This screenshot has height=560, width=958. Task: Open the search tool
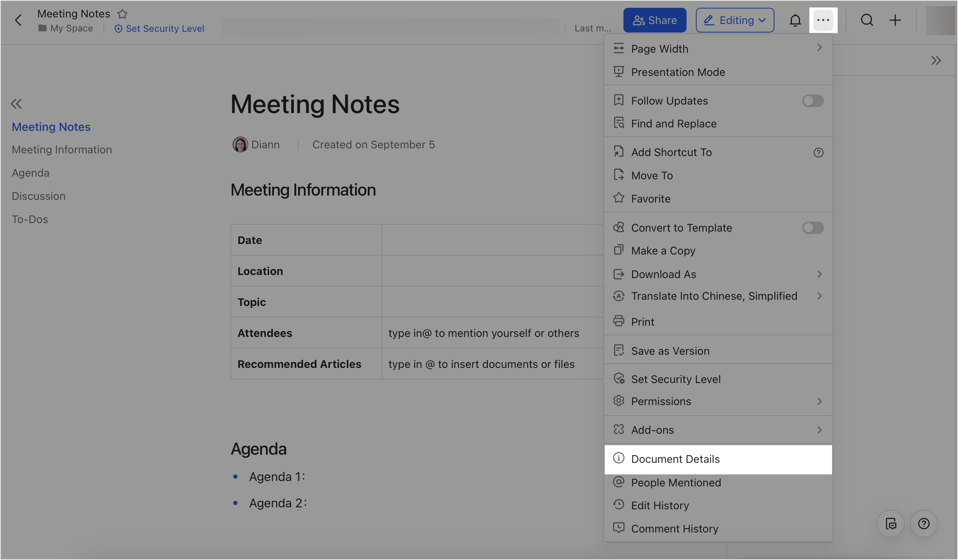coord(867,20)
